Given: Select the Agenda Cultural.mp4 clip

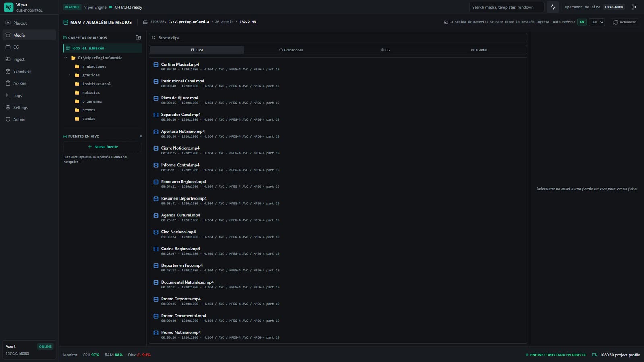Looking at the screenshot, I should [338, 217].
